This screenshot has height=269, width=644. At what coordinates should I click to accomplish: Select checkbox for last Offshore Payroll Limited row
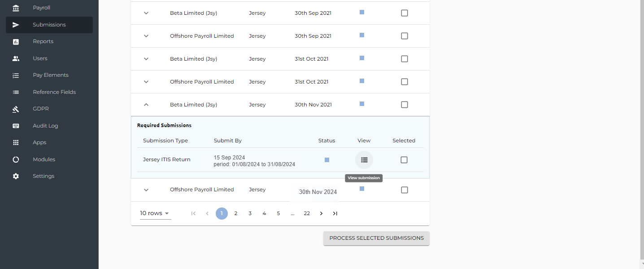[x=405, y=190]
